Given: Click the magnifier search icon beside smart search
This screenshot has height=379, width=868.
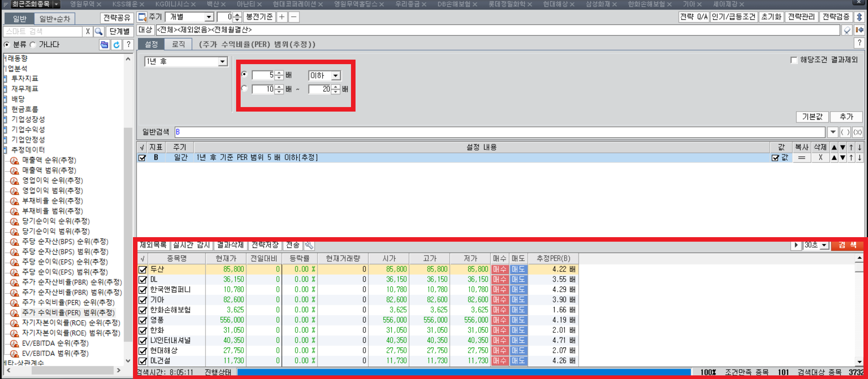Looking at the screenshot, I should point(99,32).
